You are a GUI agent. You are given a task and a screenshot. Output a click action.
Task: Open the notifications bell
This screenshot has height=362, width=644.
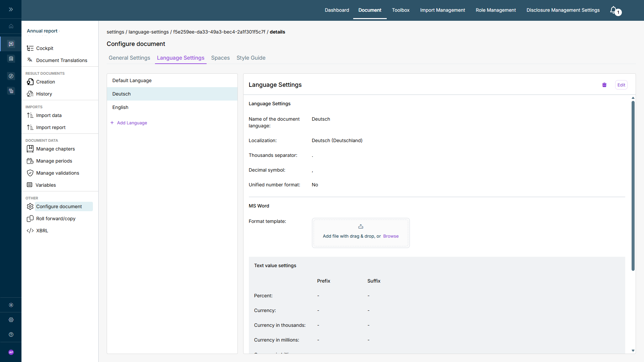coord(613,10)
